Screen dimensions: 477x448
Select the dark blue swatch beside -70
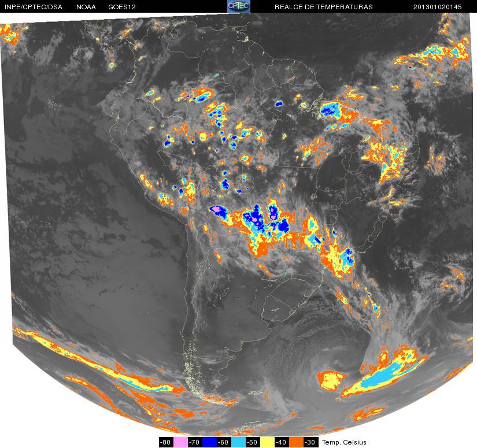[x=209, y=442]
